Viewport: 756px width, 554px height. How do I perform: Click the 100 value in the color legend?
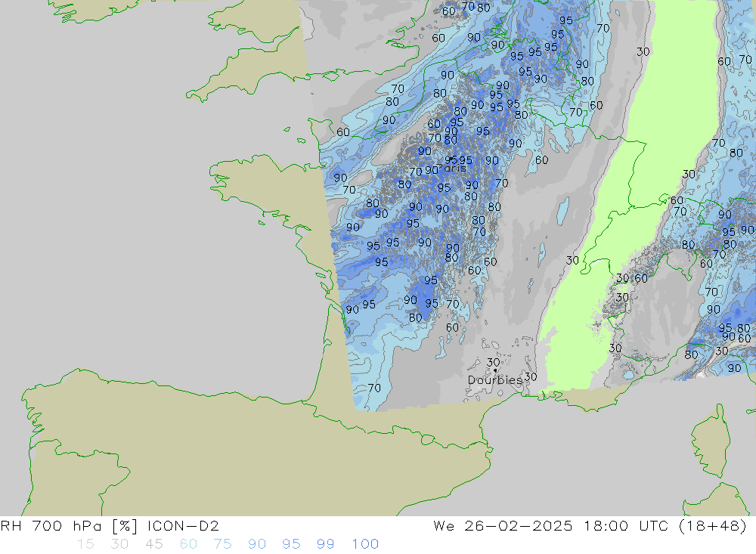coord(365,544)
